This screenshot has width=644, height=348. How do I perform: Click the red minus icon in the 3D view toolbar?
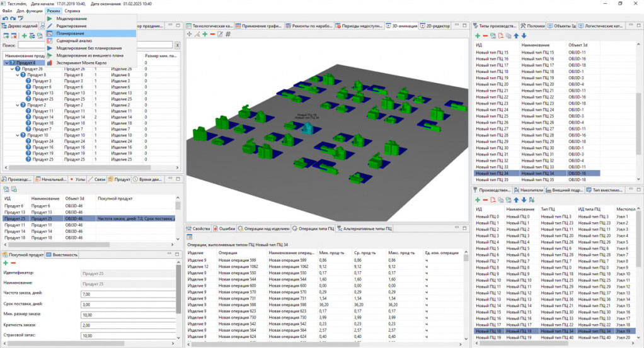point(212,34)
